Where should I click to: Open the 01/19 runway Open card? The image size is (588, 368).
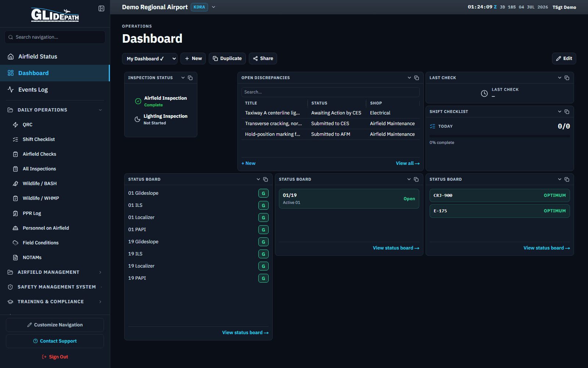(349, 199)
